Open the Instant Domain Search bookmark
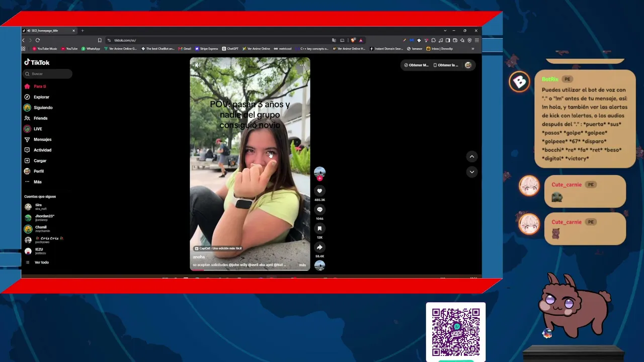 pos(386,49)
